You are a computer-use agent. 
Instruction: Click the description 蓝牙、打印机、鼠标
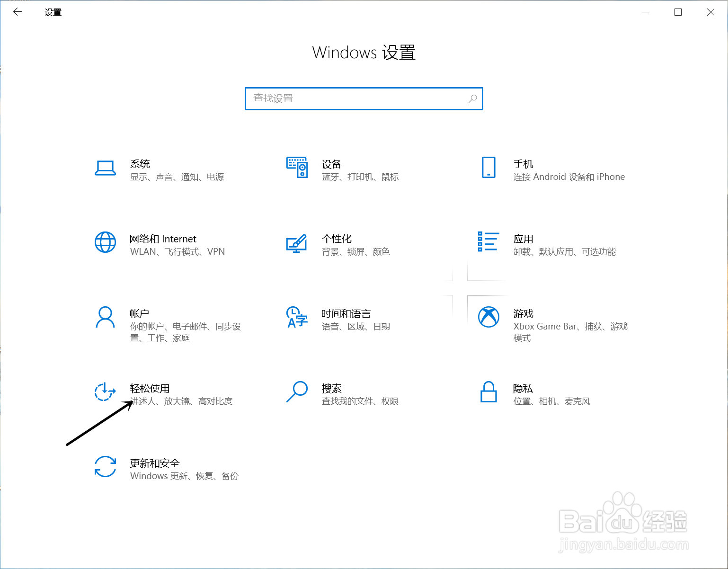pyautogui.click(x=360, y=177)
